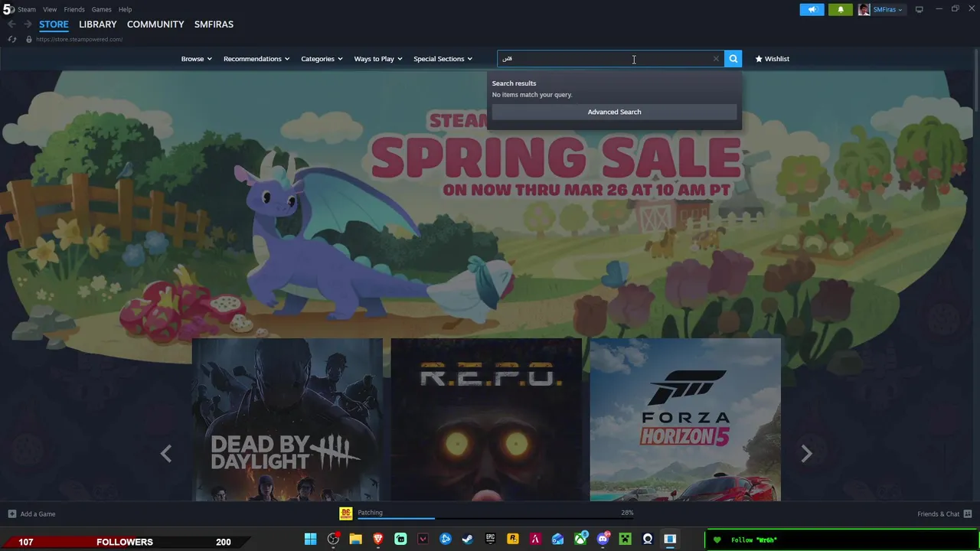The height and width of the screenshot is (551, 980).
Task: Open the Wishlist link
Action: coord(772,59)
